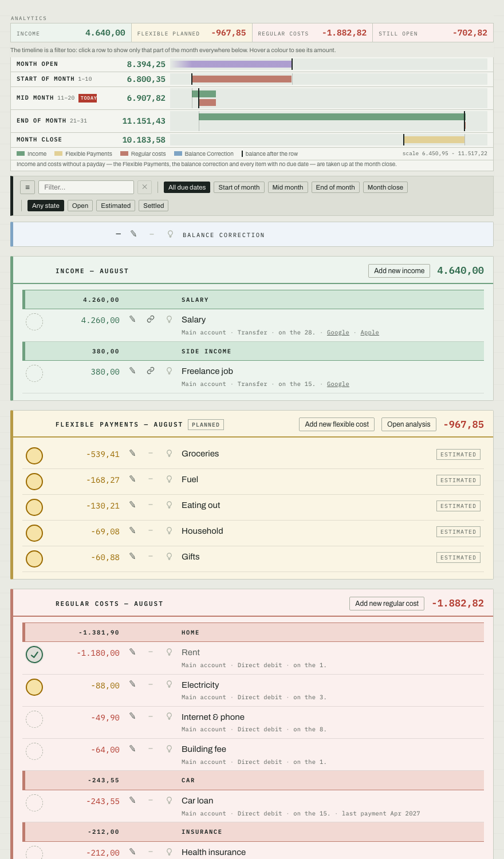Filter by Month close

[385, 187]
